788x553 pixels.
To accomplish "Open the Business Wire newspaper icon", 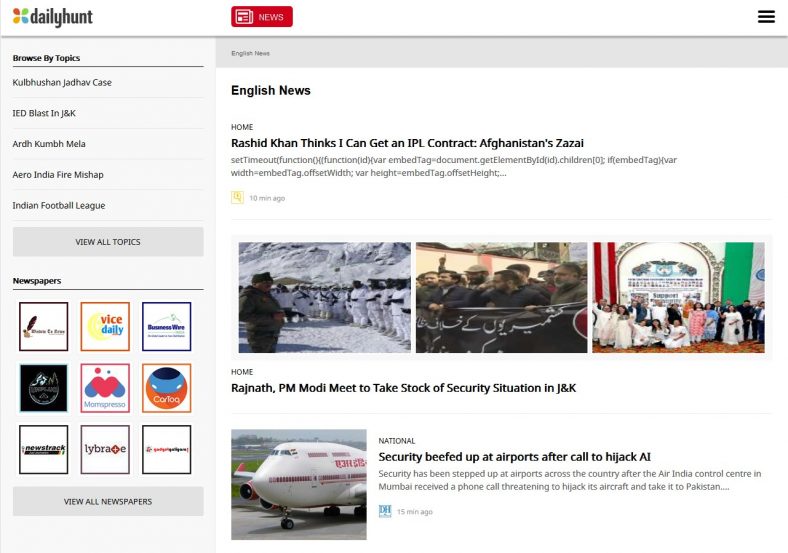I will click(x=166, y=326).
